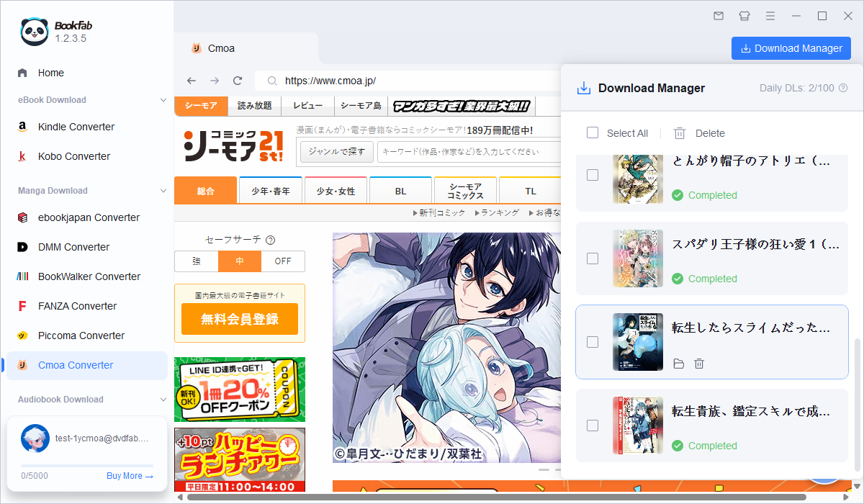
Task: Select the 少年・青年 category tab
Action: (x=271, y=191)
